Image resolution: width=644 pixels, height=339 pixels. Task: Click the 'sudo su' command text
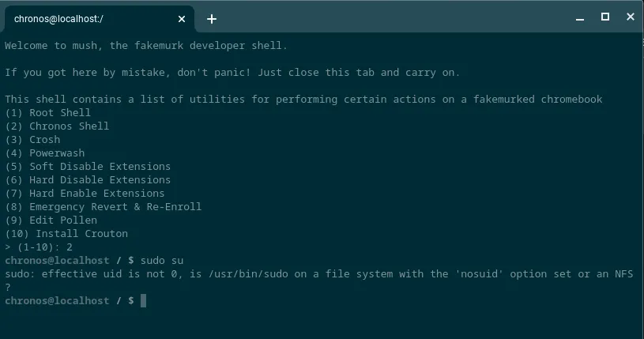coord(162,261)
